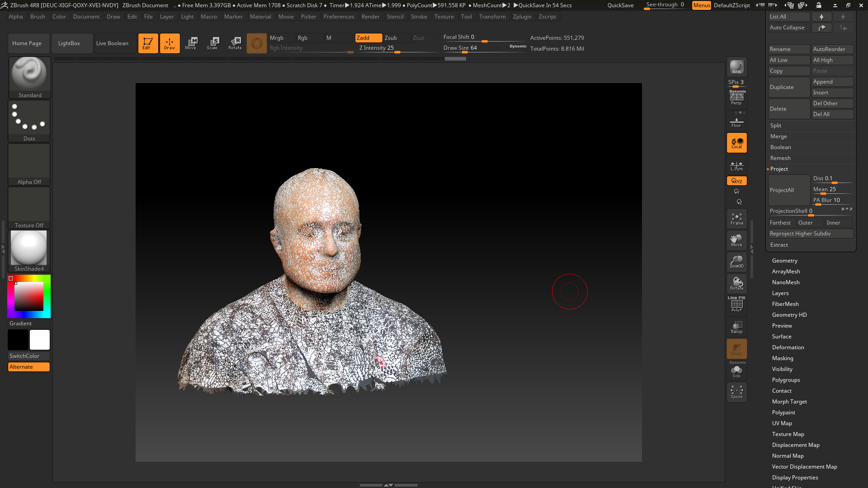This screenshot has width=868, height=488.
Task: Click the Draw Size slider
Action: click(484, 48)
